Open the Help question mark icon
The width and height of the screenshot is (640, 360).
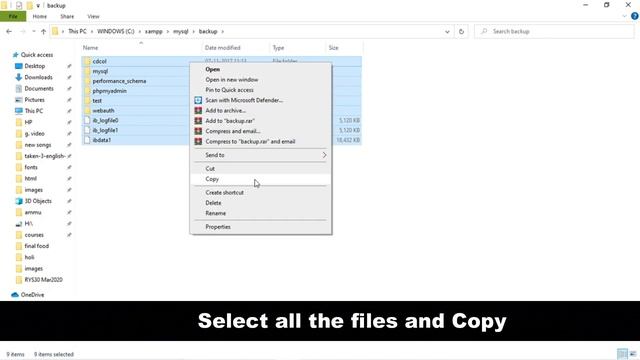click(634, 16)
